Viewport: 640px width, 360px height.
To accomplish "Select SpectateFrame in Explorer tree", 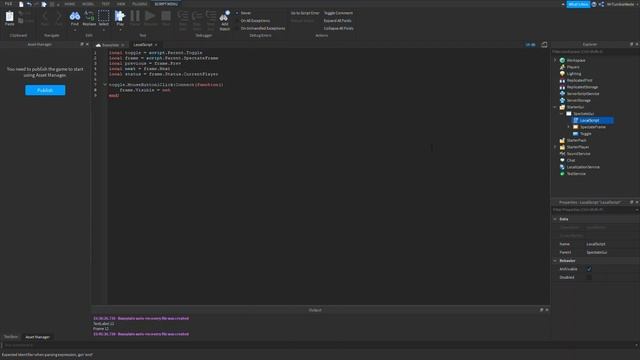I will [593, 127].
